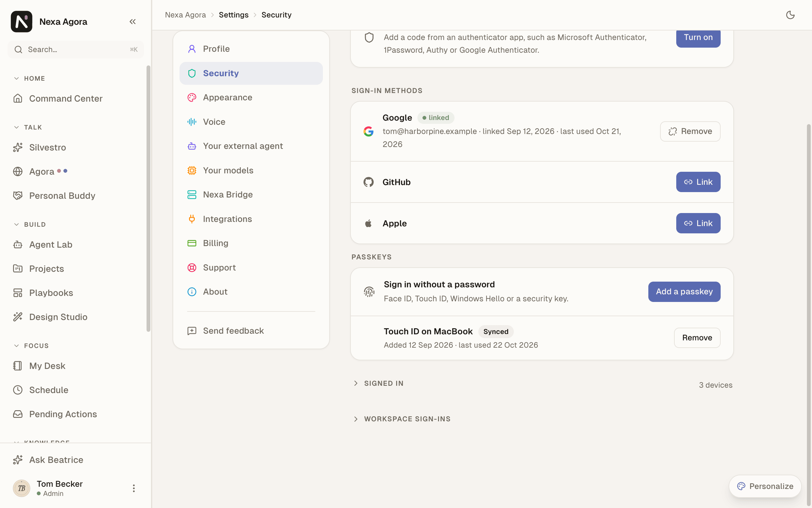Open Command Center from sidebar
The height and width of the screenshot is (508, 812).
[76, 98]
